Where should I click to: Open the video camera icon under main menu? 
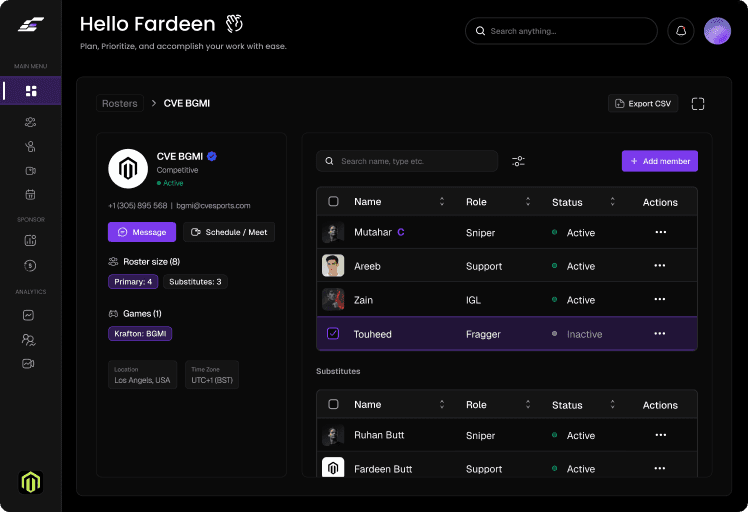(31, 171)
